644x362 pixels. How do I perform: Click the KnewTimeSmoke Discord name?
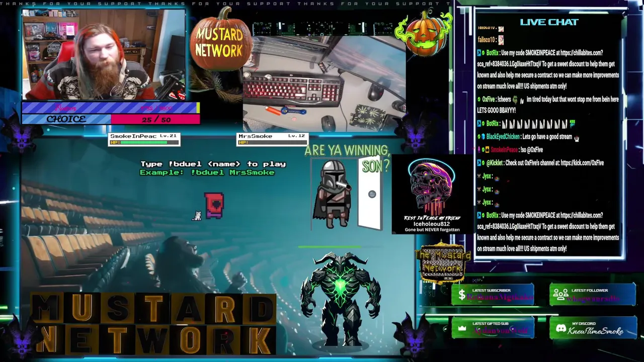tap(596, 331)
